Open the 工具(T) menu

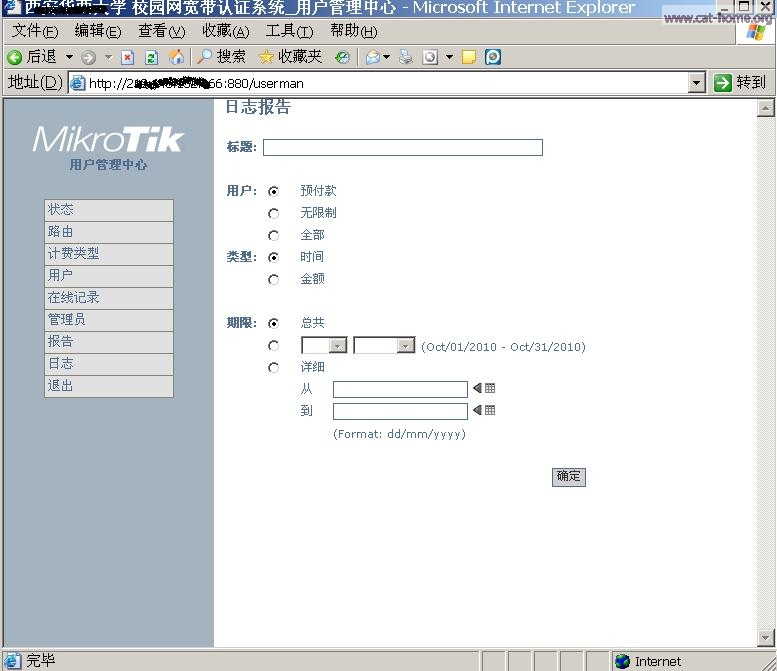coord(288,31)
